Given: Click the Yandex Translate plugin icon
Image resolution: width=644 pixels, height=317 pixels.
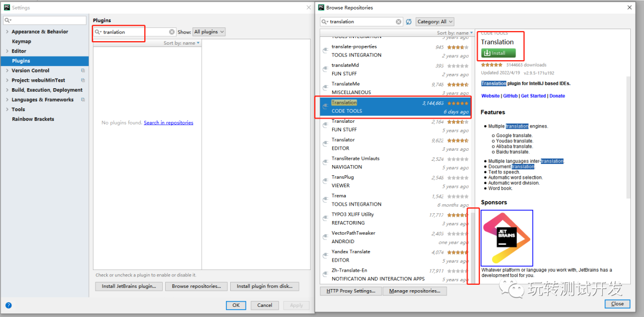Looking at the screenshot, I should (x=325, y=256).
